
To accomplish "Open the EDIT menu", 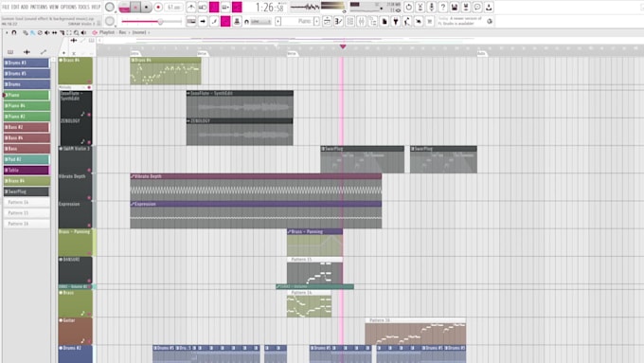I will pyautogui.click(x=15, y=7).
